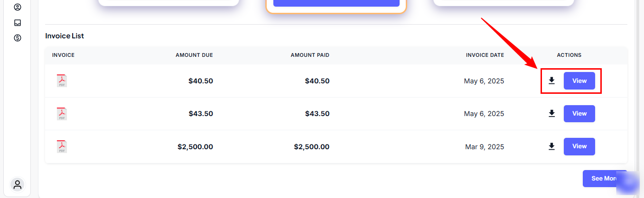Click the Amount Paid column header
Image resolution: width=644 pixels, height=198 pixels.
tap(310, 55)
